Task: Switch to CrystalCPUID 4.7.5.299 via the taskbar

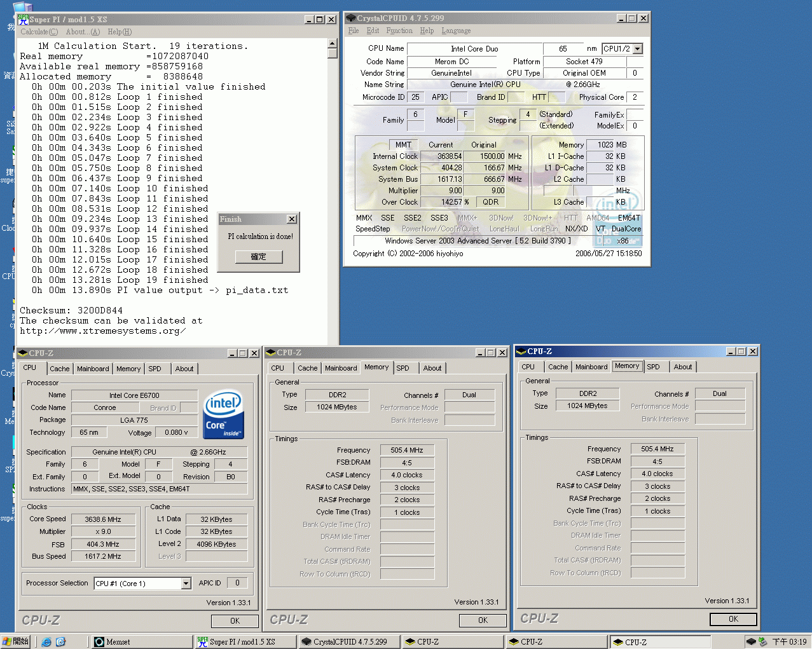Action: 349,642
